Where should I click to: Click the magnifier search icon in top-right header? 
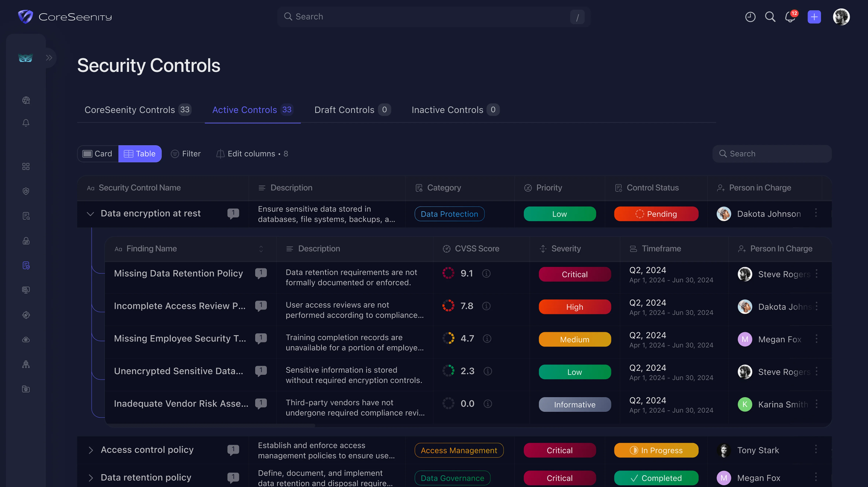pos(770,17)
